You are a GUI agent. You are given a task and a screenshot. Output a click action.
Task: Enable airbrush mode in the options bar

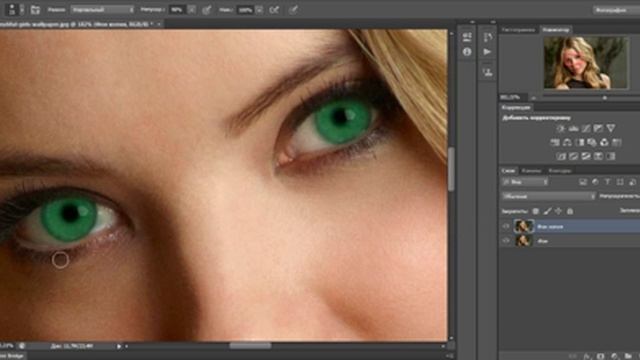(274, 10)
